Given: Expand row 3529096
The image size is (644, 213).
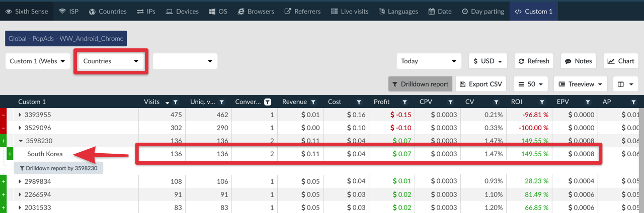Looking at the screenshot, I should tap(20, 128).
